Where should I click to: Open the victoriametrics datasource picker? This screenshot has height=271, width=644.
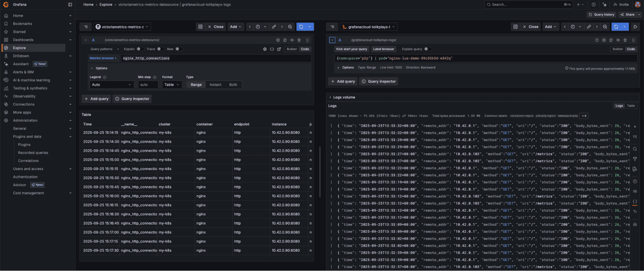coord(122,27)
